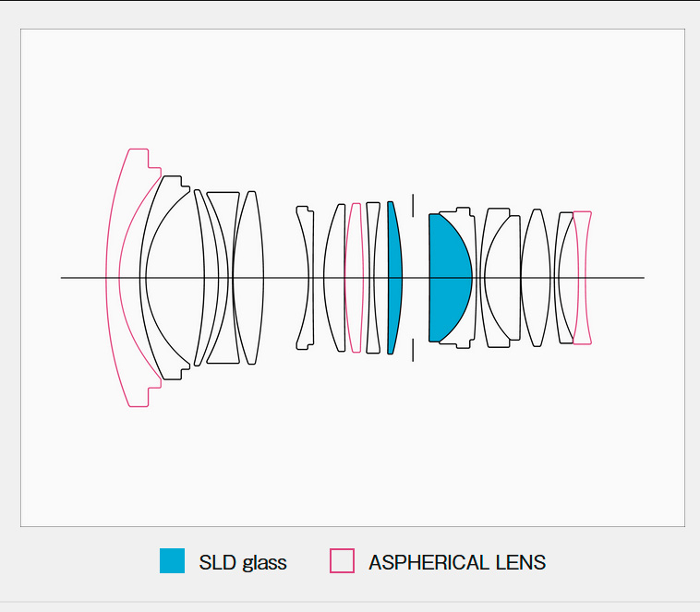Viewport: 700px width, 612px height.
Task: Click the right end of optical axis line
Action: [642, 278]
